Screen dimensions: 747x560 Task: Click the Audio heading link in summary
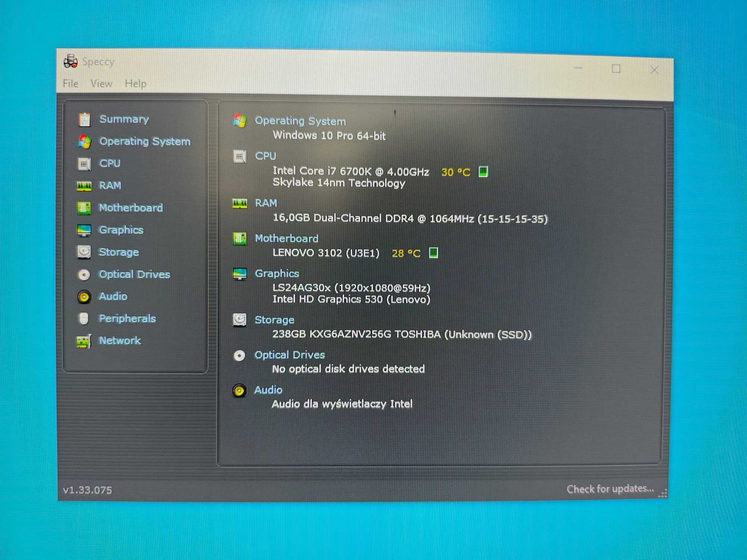coord(268,390)
